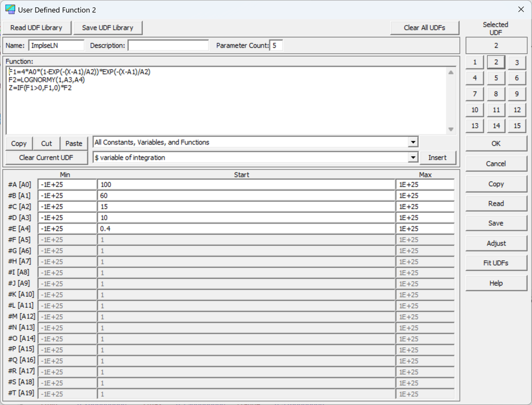Click the function box scroll up arrow
This screenshot has height=405, width=532.
pyautogui.click(x=451, y=72)
